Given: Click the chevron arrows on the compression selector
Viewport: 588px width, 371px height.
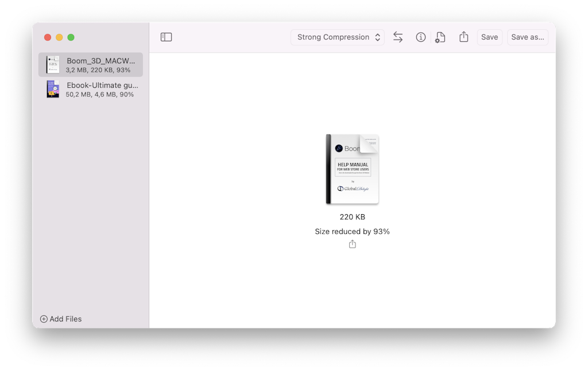Looking at the screenshot, I should tap(378, 37).
